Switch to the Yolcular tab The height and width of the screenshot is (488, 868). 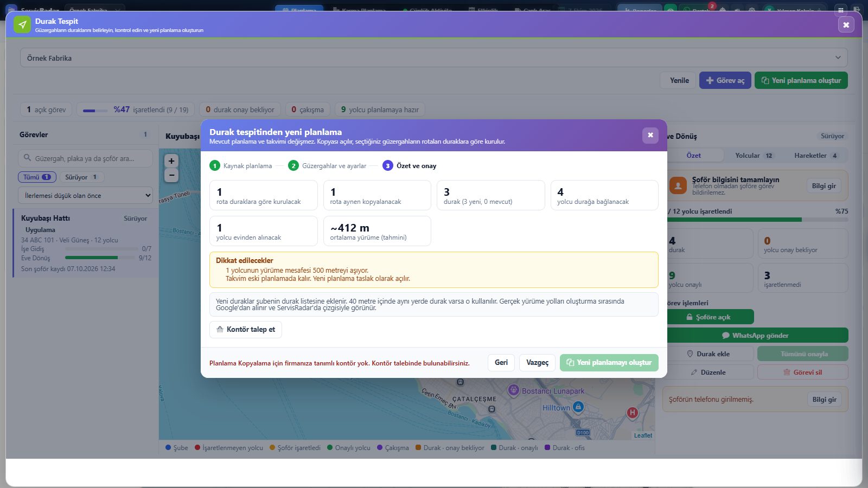tap(754, 156)
